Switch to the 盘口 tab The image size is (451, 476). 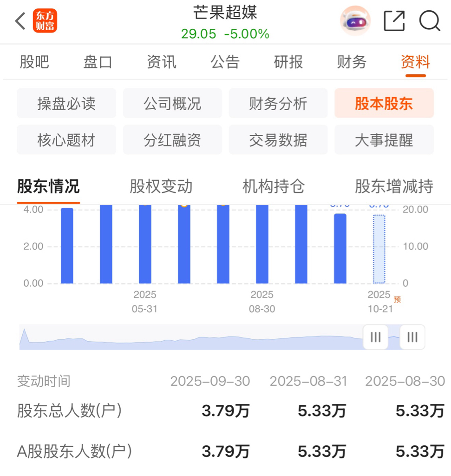point(98,62)
